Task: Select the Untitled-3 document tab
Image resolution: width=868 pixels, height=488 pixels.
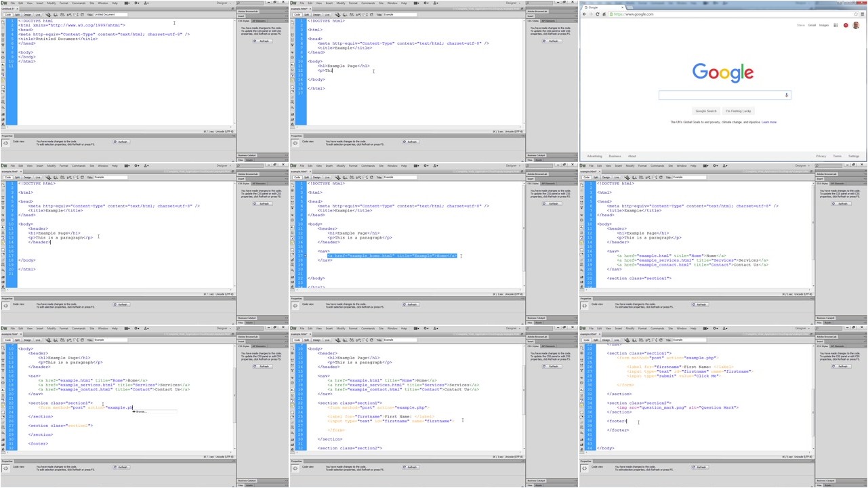Action: 8,8
